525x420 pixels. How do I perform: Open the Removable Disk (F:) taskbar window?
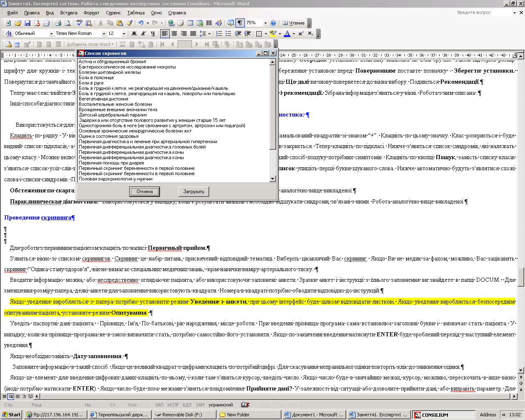point(184,415)
